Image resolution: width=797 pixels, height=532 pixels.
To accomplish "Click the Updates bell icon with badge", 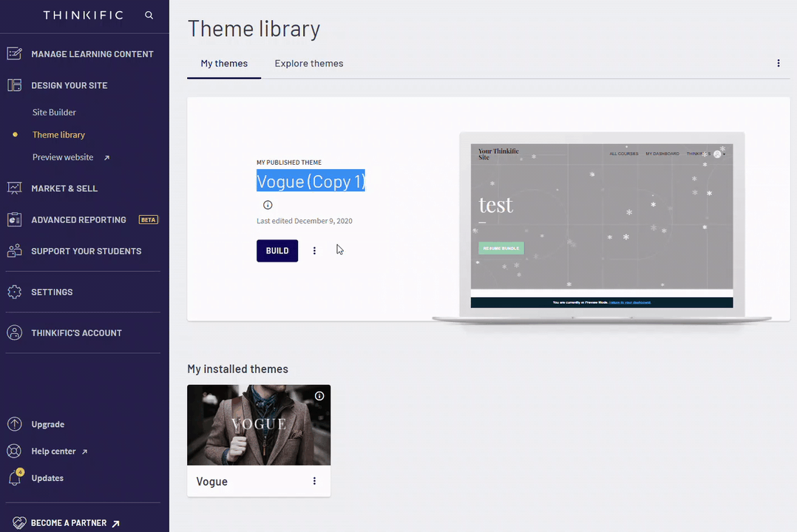I will point(16,477).
